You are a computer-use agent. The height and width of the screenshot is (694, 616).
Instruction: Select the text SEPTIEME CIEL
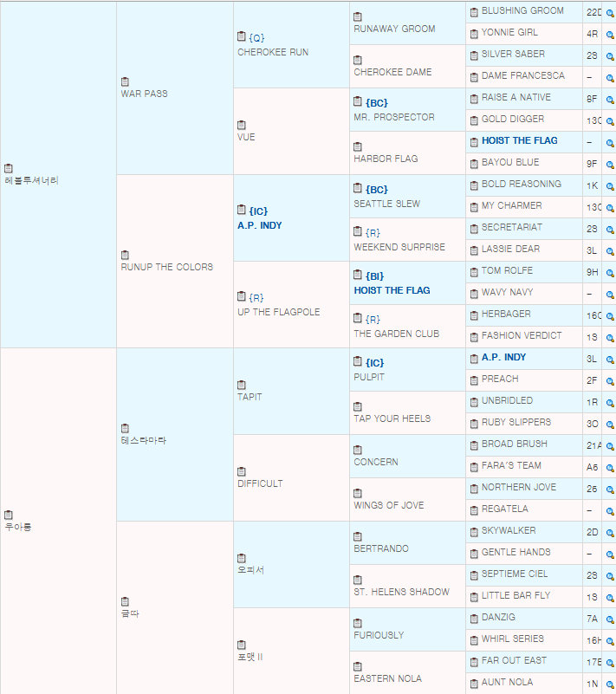[515, 574]
